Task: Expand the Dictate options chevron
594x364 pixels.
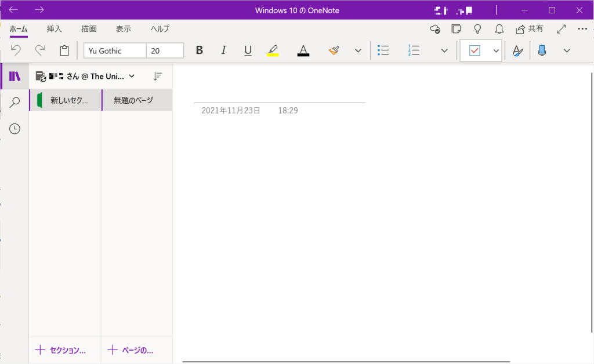Action: pos(567,50)
